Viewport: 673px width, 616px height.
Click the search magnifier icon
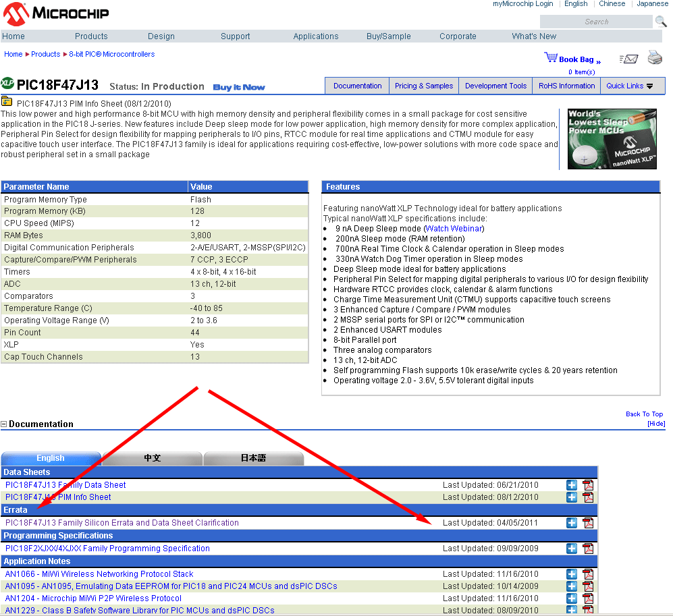click(661, 22)
